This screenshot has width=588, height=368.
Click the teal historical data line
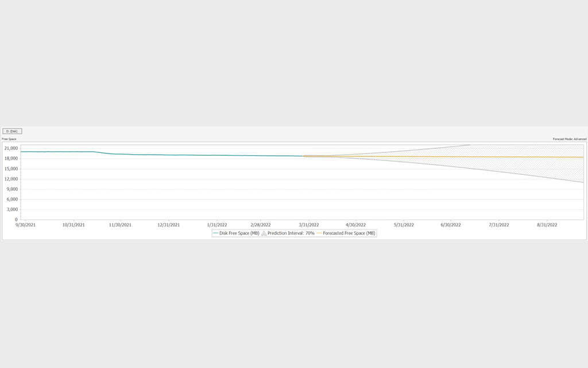[x=172, y=155]
